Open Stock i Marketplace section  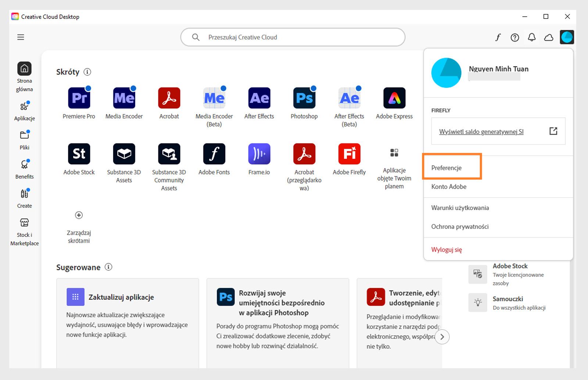coord(24,230)
